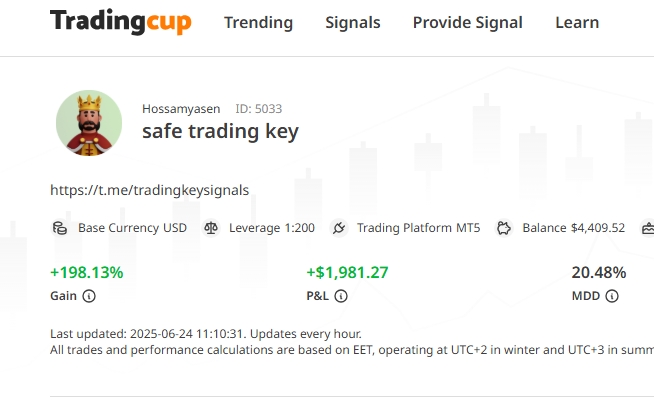654x419 pixels.
Task: Open the MDD info tooltip icon
Action: coord(612,296)
